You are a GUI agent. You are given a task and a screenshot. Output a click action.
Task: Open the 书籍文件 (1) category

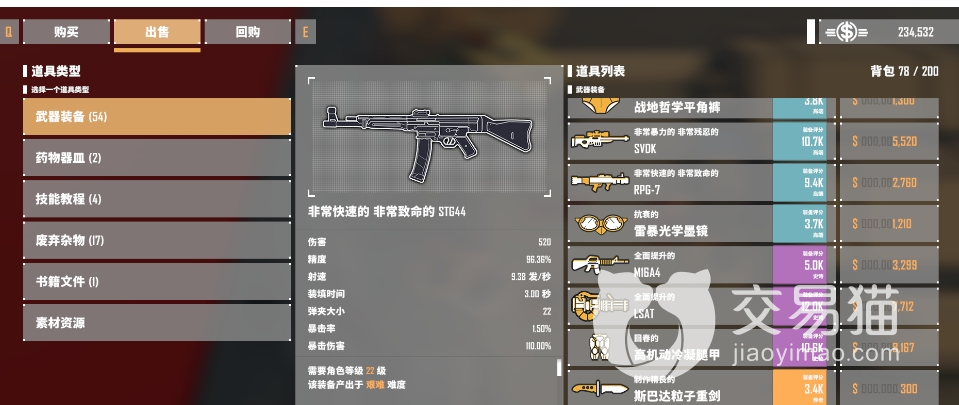157,281
